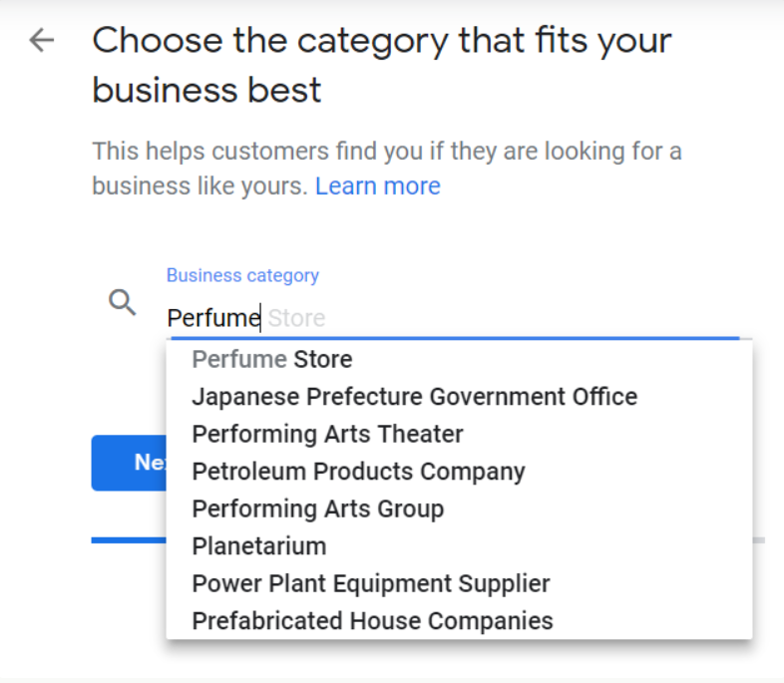784x683 pixels.
Task: Choose Performing Arts Group category
Action: 317,509
